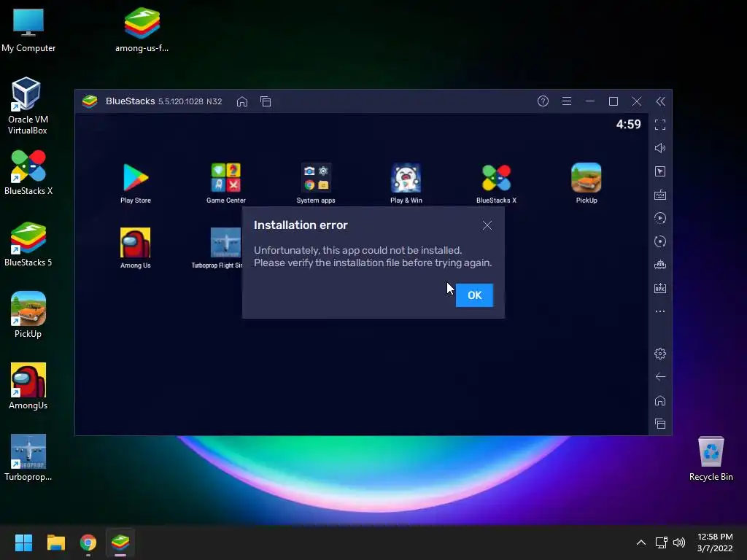The width and height of the screenshot is (747, 560).
Task: Click the BlueStacks taskbar icon
Action: click(120, 542)
